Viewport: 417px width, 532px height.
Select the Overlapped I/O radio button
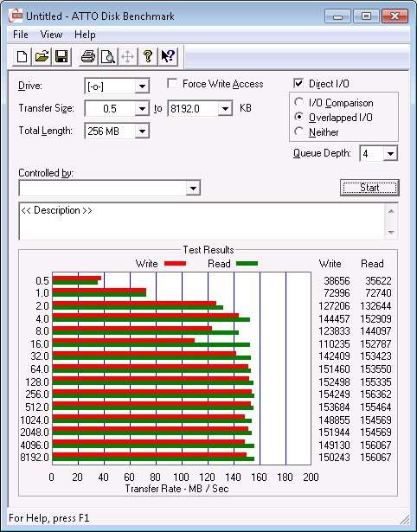tap(299, 117)
